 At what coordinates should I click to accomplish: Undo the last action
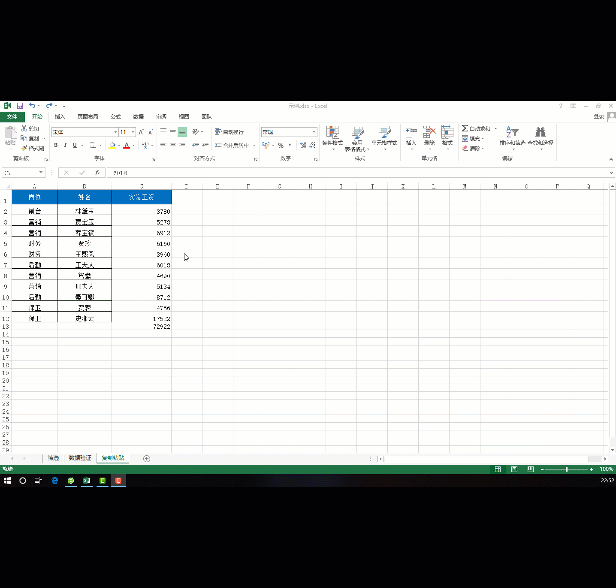click(32, 106)
